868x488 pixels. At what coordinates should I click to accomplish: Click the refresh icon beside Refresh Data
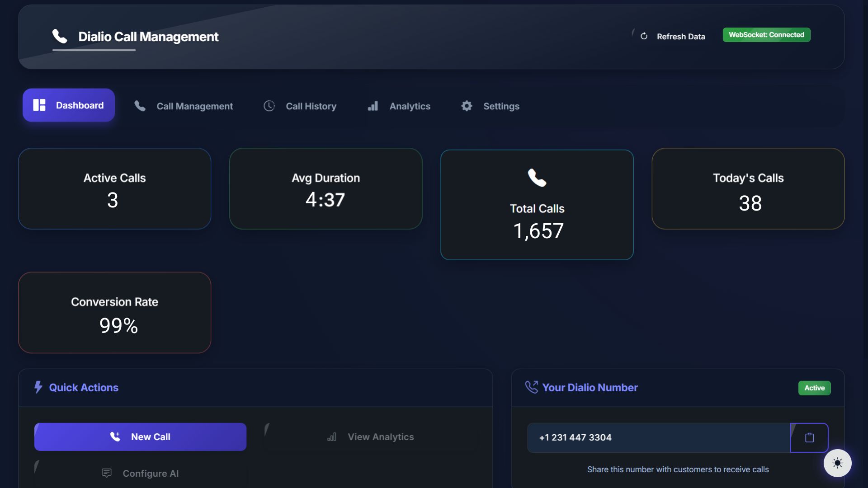tap(644, 36)
